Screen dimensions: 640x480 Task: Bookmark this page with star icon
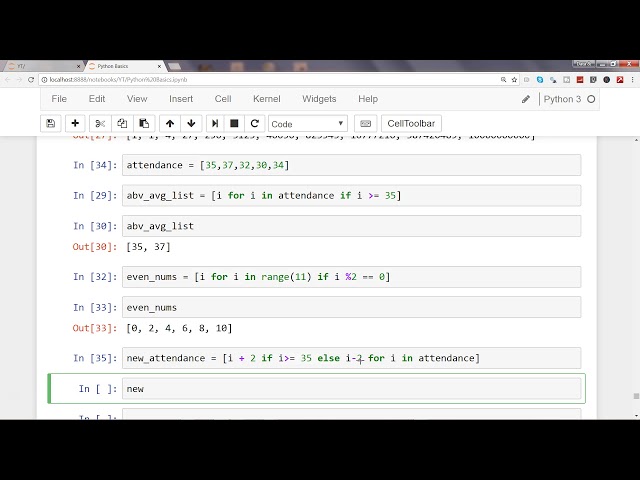(x=514, y=80)
